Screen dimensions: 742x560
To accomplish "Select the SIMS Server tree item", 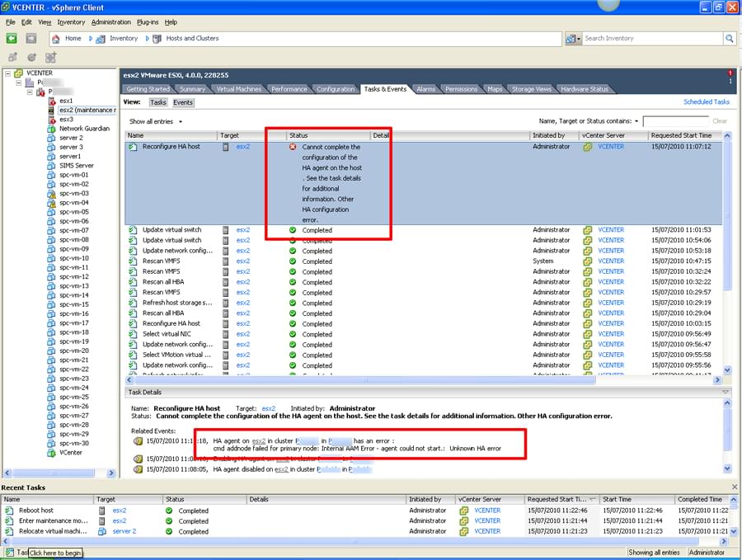I will pyautogui.click(x=76, y=166).
